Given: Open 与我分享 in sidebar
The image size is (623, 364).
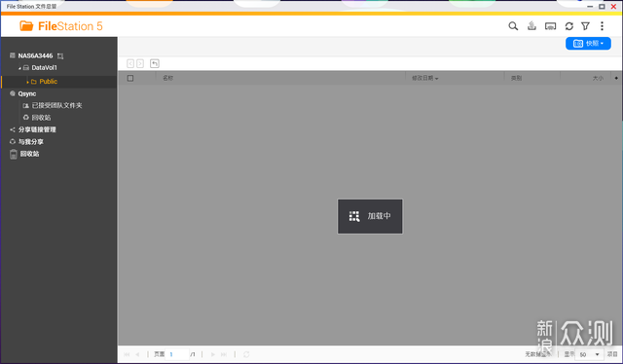Looking at the screenshot, I should (31, 142).
